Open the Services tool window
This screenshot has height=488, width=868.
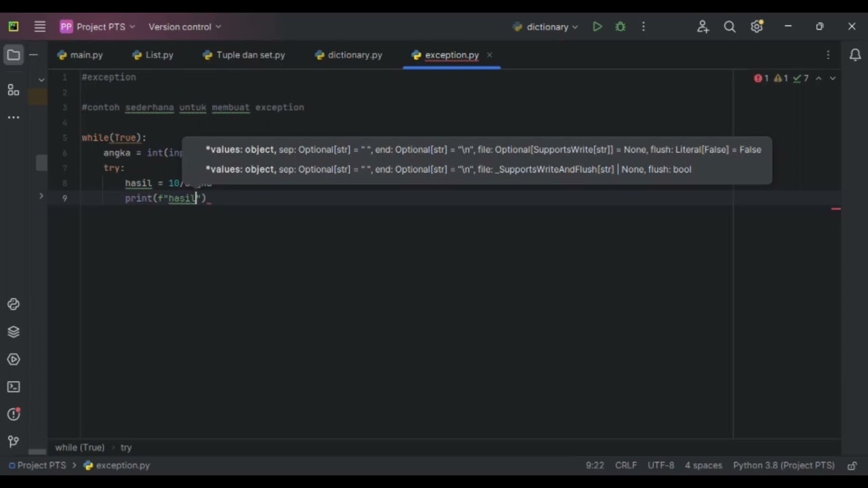click(x=14, y=359)
